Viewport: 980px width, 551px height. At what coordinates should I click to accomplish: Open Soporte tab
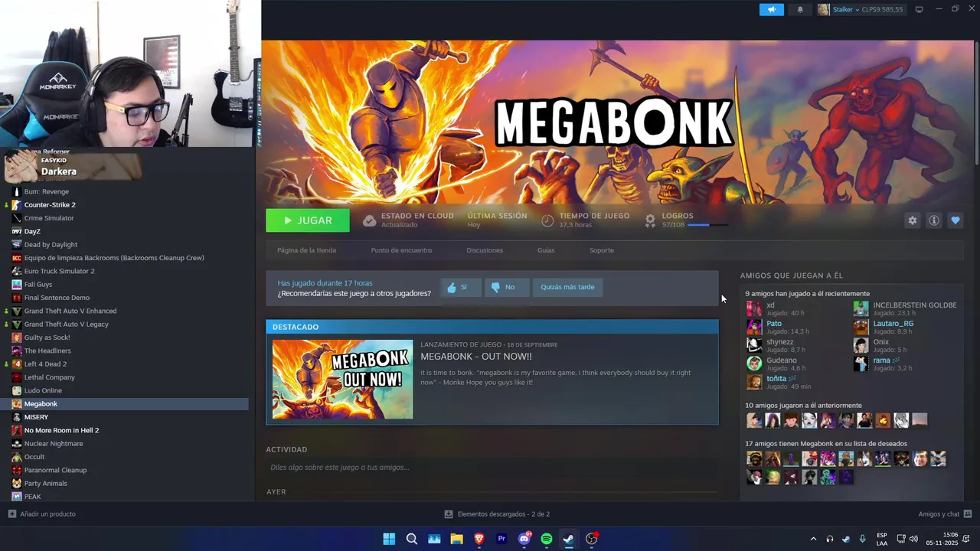tap(602, 250)
